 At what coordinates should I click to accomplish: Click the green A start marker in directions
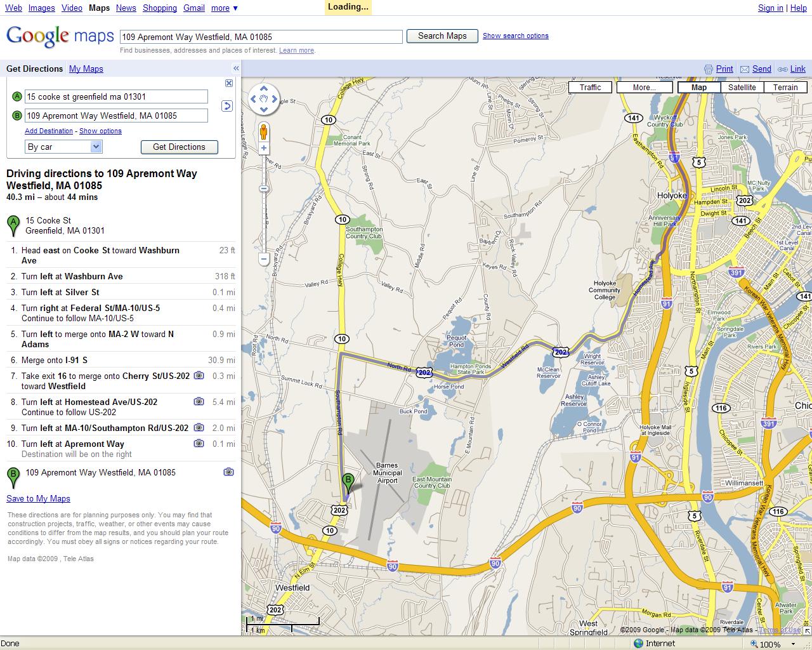[13, 225]
